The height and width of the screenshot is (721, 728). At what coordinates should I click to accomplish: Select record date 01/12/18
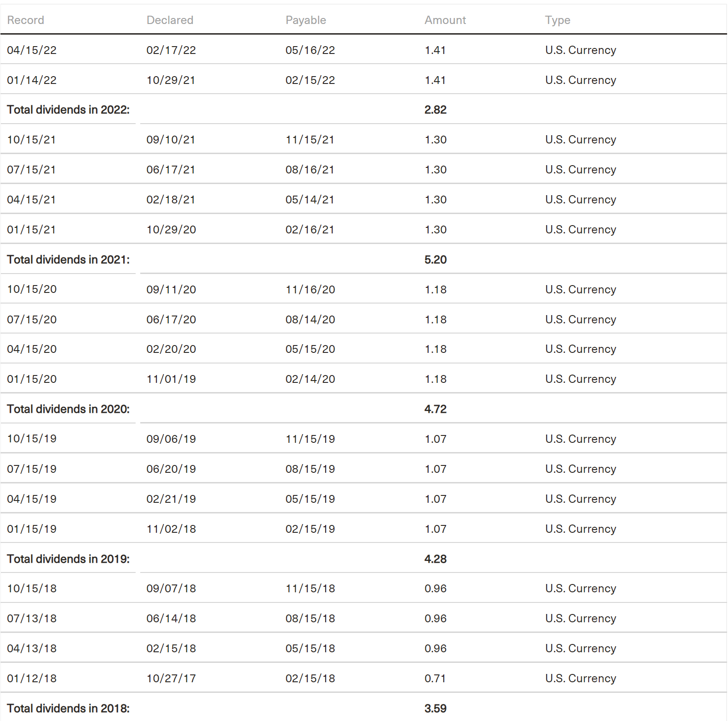(x=32, y=679)
